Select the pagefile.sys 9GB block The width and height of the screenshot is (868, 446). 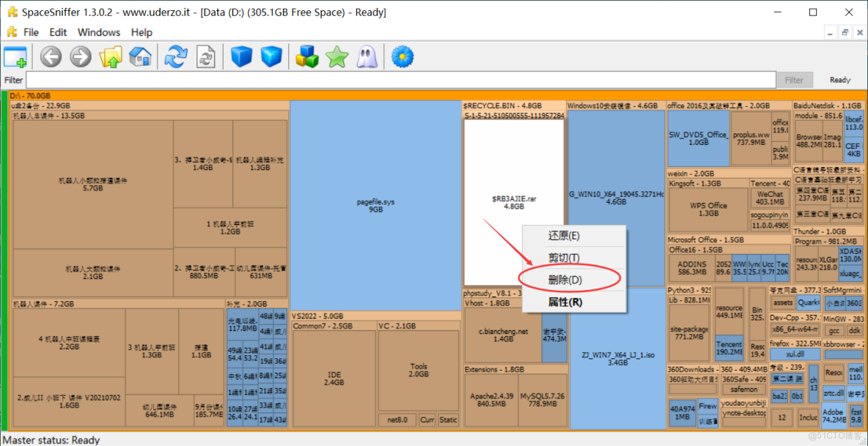[376, 206]
